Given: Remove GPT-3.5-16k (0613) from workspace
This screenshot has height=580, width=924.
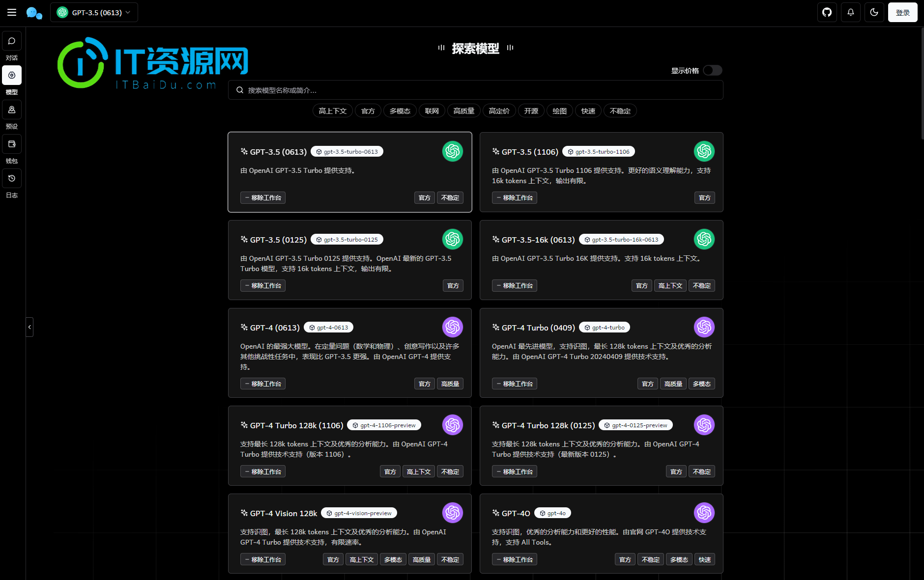Looking at the screenshot, I should point(515,286).
